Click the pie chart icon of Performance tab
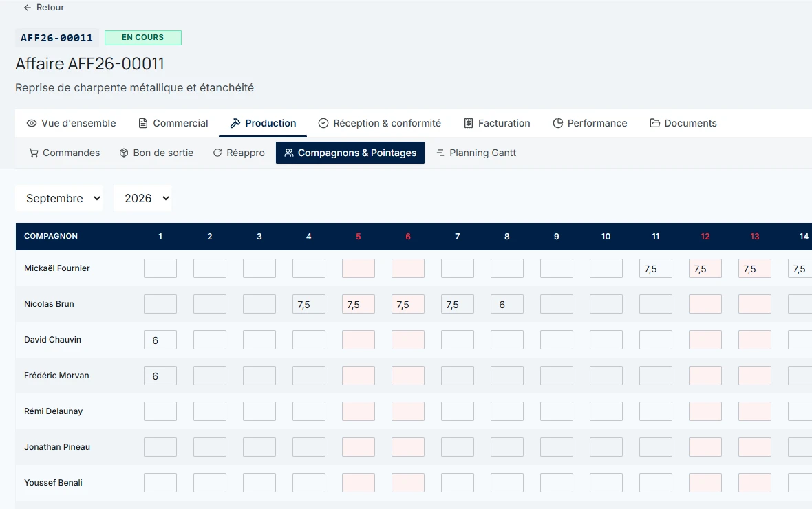The image size is (812, 509). pos(557,123)
